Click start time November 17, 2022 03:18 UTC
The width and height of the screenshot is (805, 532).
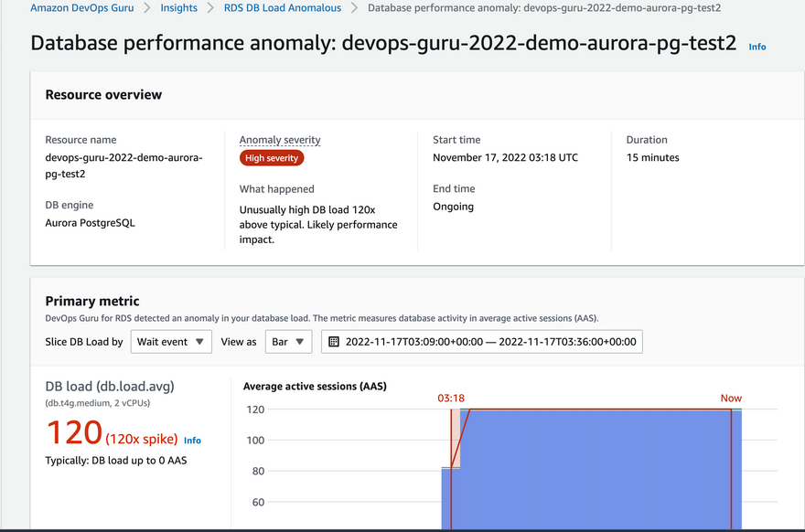pyautogui.click(x=505, y=157)
